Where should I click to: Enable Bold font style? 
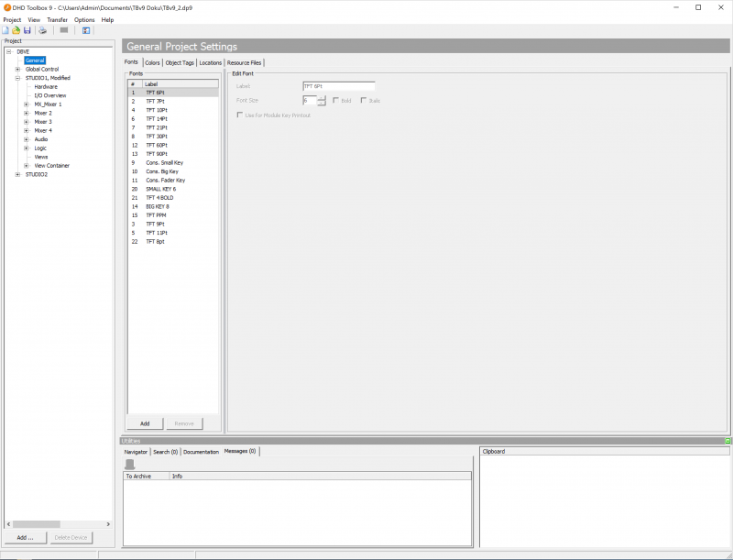pos(335,100)
